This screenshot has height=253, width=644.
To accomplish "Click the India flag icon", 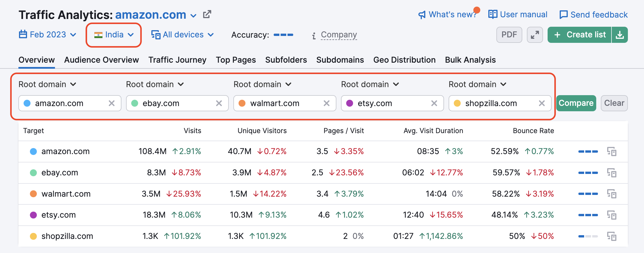I will pos(98,35).
